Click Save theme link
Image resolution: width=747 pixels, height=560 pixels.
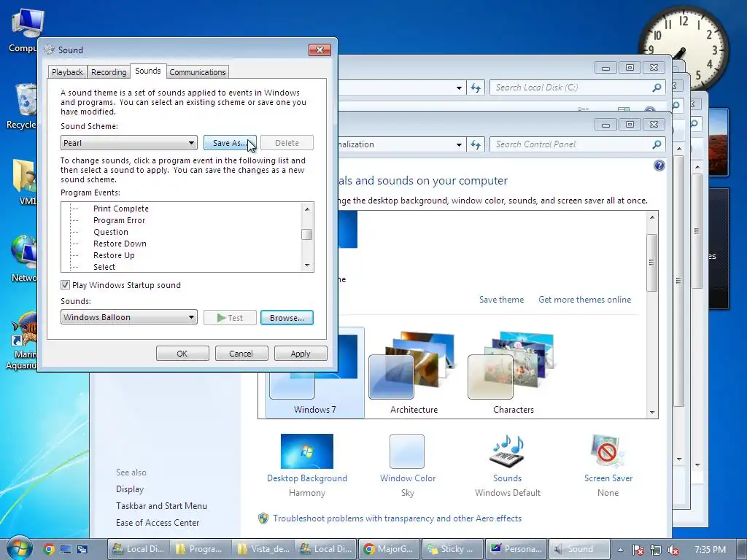(501, 300)
